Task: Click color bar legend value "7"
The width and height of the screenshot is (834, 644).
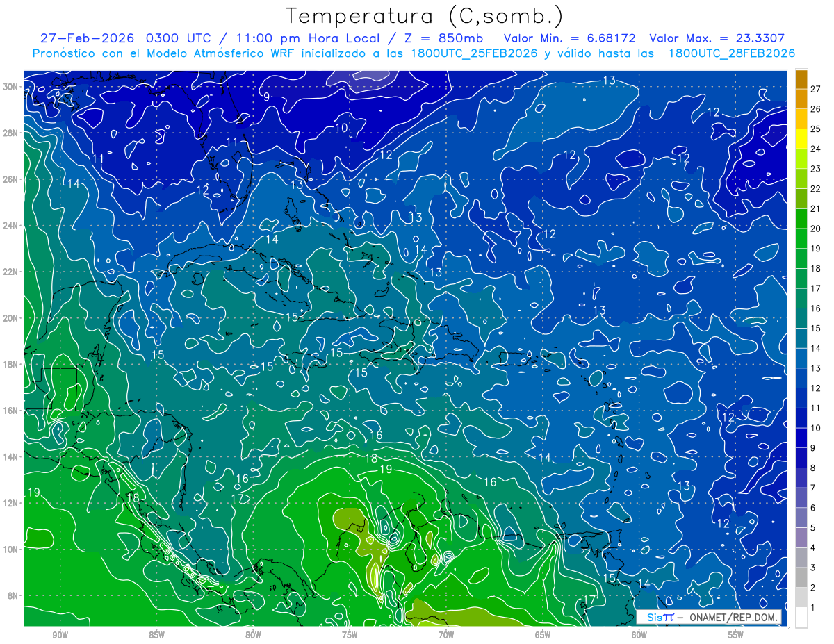Action: (x=812, y=488)
